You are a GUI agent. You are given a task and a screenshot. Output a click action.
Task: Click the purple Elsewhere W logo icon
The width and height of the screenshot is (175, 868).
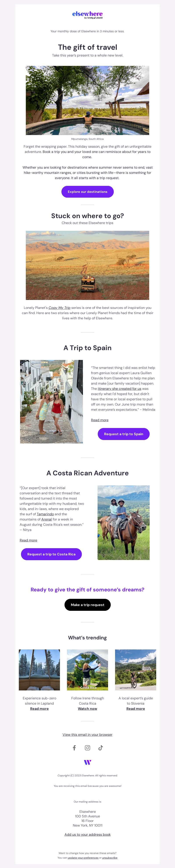[x=87, y=762]
